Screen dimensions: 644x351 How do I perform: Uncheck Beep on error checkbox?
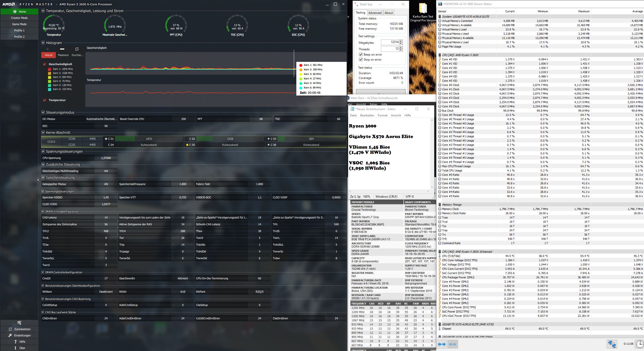point(361,55)
